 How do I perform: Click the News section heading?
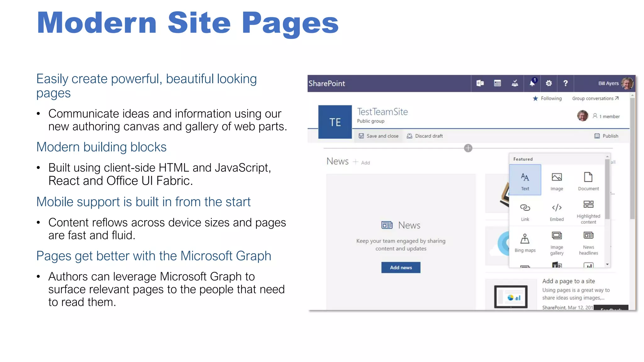click(337, 161)
